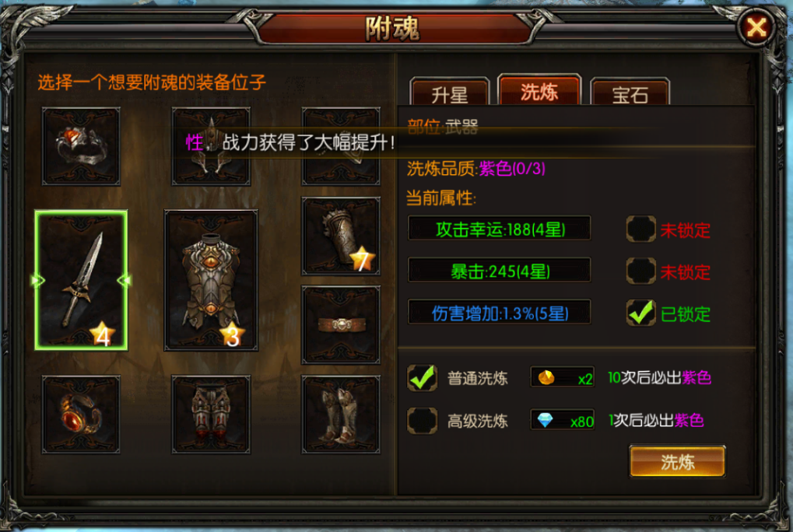Screen dimensions: 793x532
Task: Select the necklace slot at top left
Action: (x=81, y=146)
